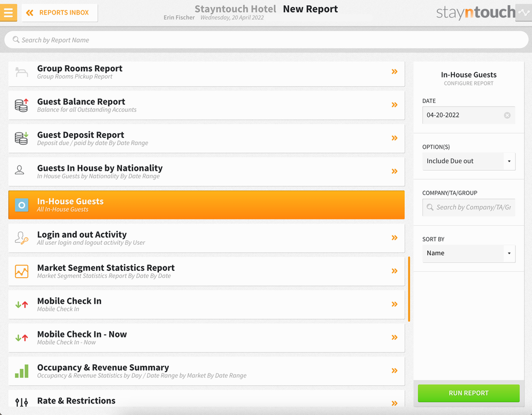This screenshot has width=532, height=415.
Task: Select Market Segment Statistics Report title
Action: tap(106, 267)
